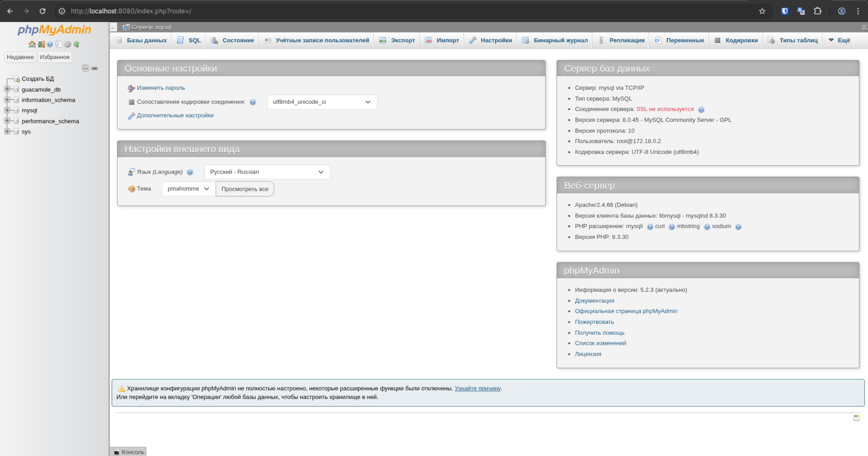868x456 pixels.
Task: Open the theme dropdown showing pmahomme
Action: [x=188, y=188]
